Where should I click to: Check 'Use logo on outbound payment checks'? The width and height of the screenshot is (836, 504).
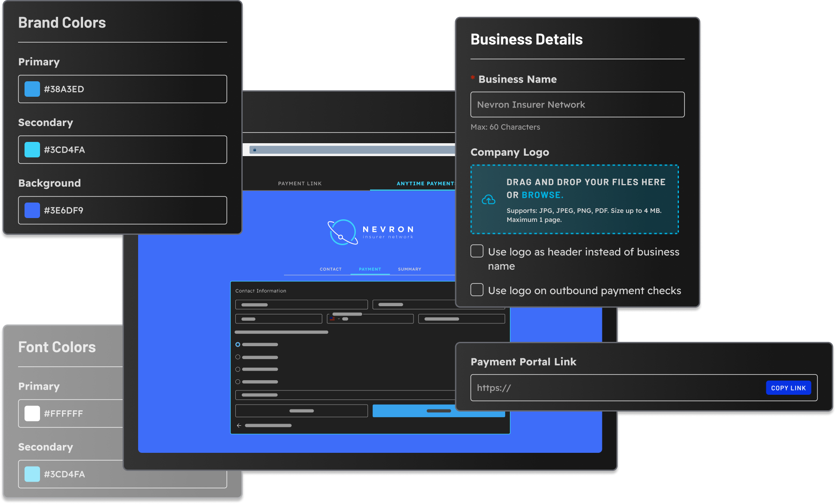pos(477,289)
